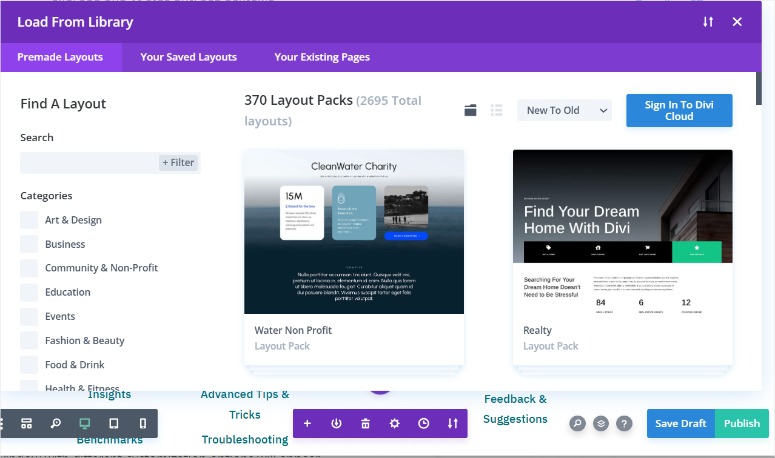Open the Premade Layouts tab
775x458 pixels.
[x=60, y=57]
